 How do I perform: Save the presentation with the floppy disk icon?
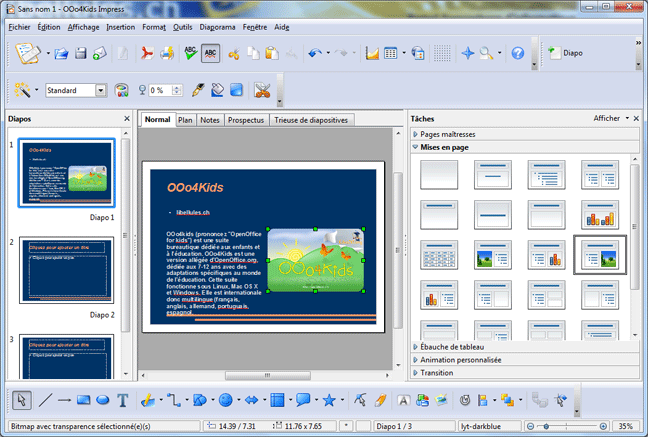[81, 53]
